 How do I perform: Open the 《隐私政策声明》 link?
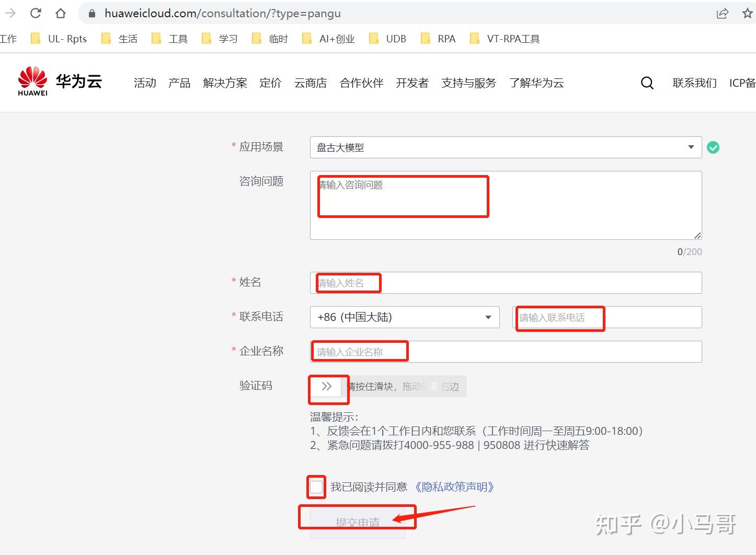point(453,487)
